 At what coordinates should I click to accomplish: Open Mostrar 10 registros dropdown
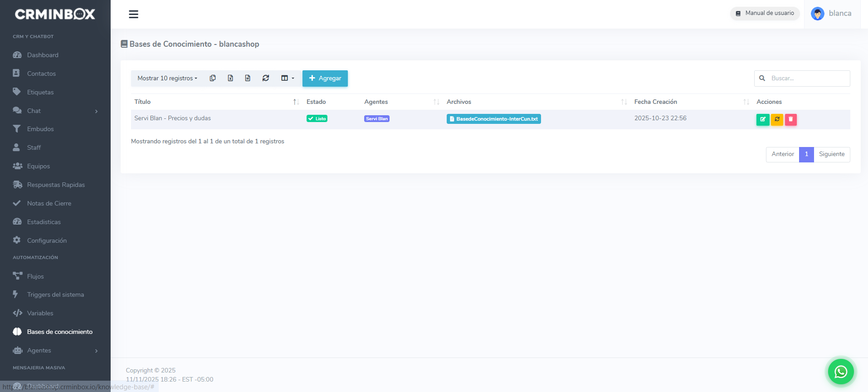[167, 78]
